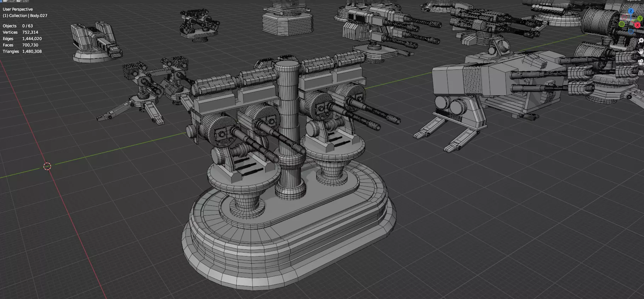
Task: Click the blue Z axis gizmo handle
Action: (631, 11)
